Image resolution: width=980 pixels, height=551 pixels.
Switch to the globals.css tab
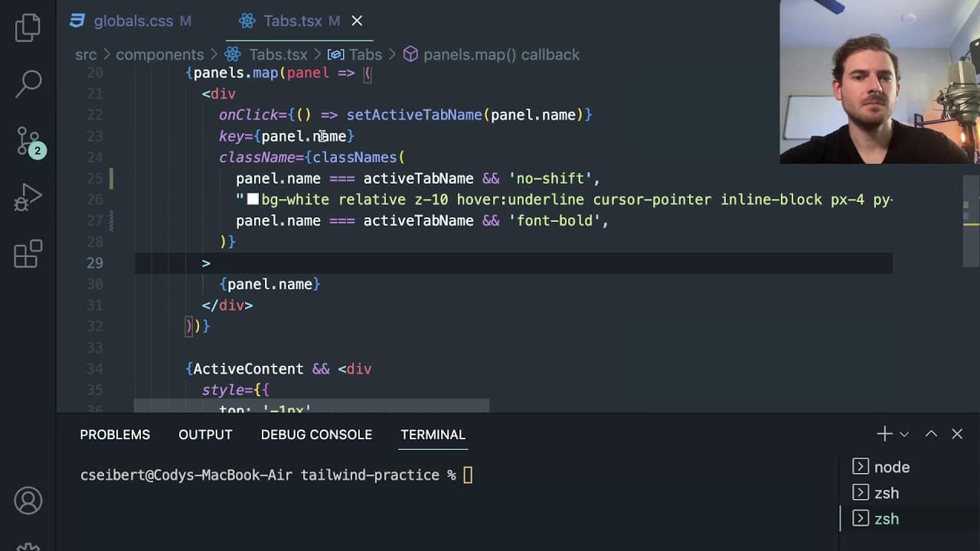pyautogui.click(x=133, y=21)
